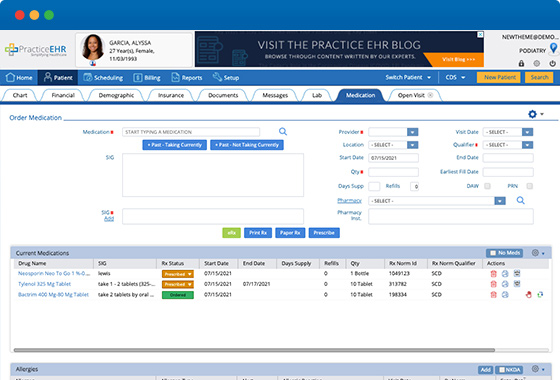Image resolution: width=560 pixels, height=380 pixels.
Task: Switch to the Messages tab
Action: pyautogui.click(x=275, y=95)
